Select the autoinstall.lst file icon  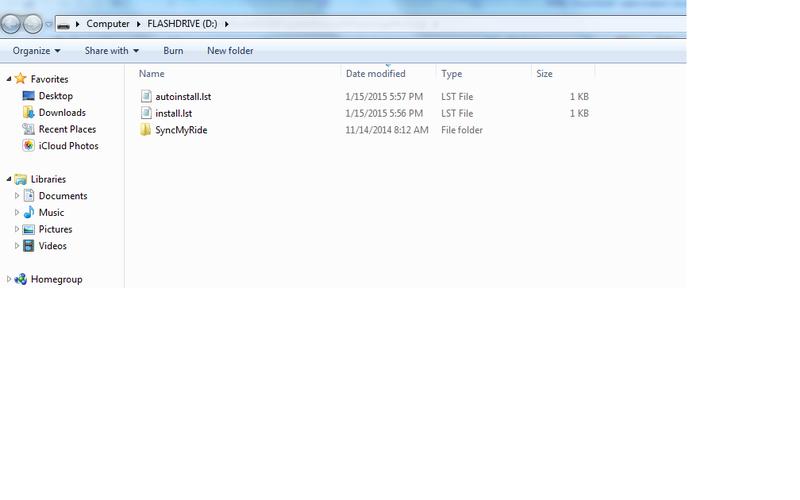pyautogui.click(x=146, y=96)
